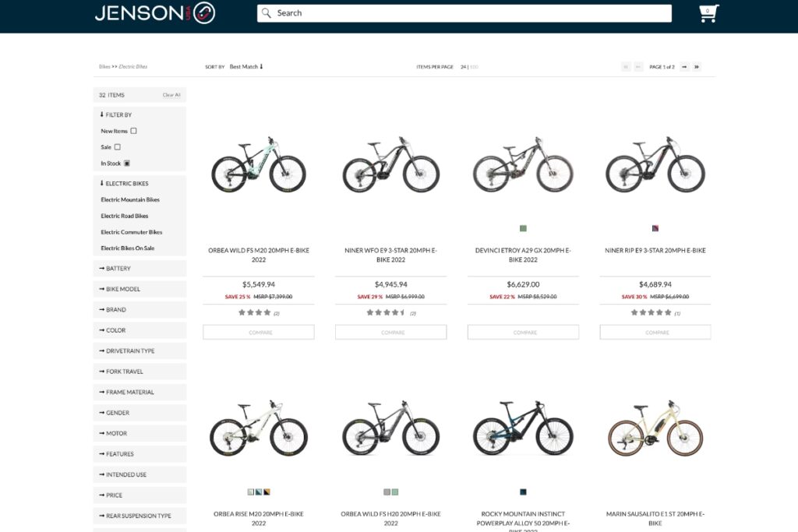
Task: Show 100 items per page
Action: click(474, 67)
